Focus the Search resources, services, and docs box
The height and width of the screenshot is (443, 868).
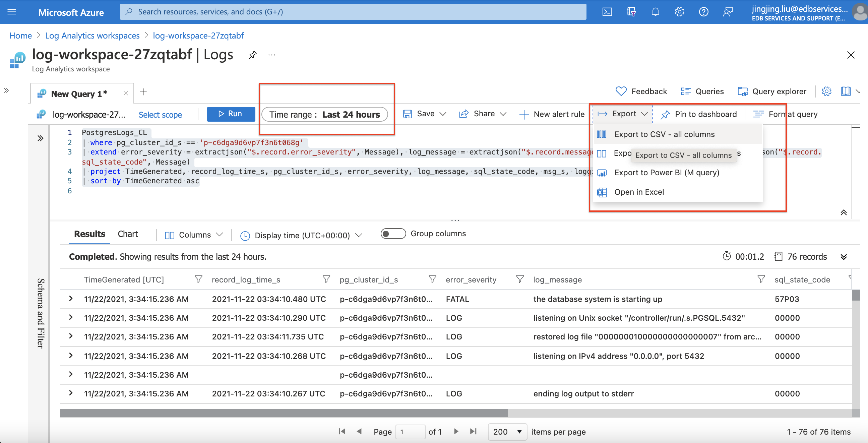tap(353, 12)
